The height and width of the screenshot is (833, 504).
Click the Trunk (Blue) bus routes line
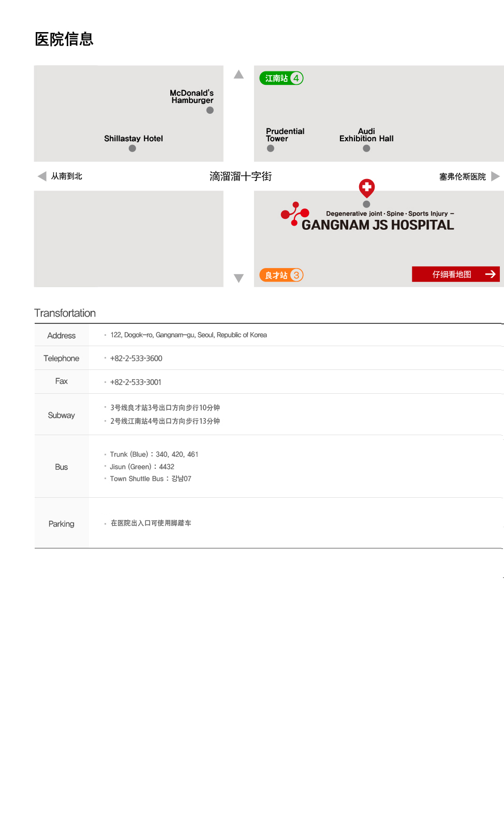(x=154, y=454)
